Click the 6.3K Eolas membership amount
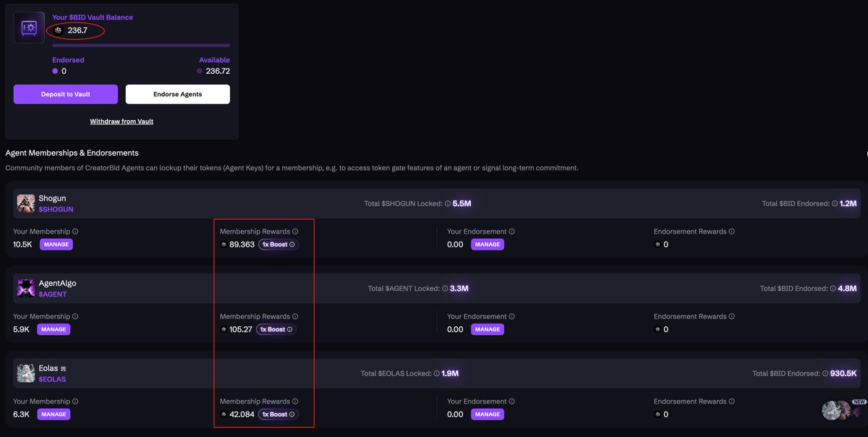 click(21, 415)
